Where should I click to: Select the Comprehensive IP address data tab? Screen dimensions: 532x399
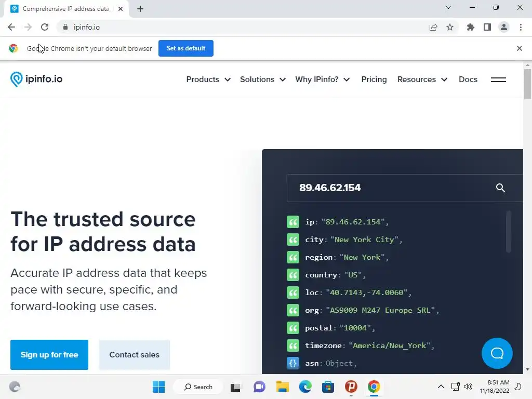tap(66, 9)
